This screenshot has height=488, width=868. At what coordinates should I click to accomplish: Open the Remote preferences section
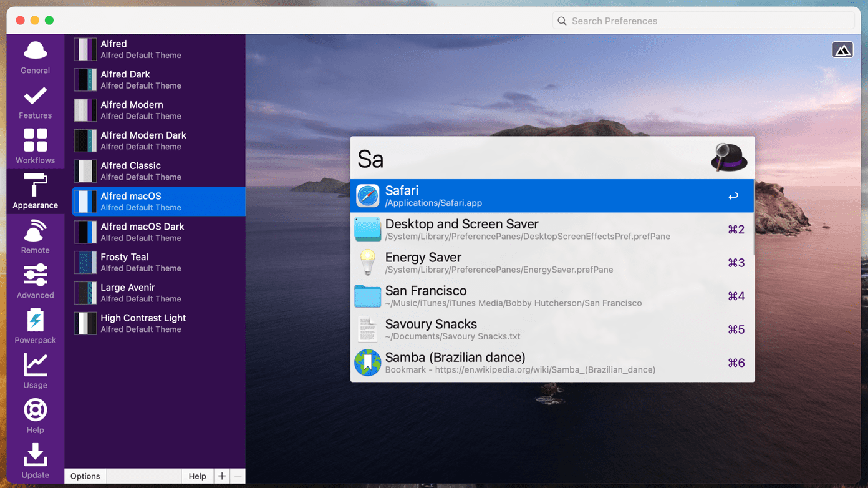tap(35, 237)
